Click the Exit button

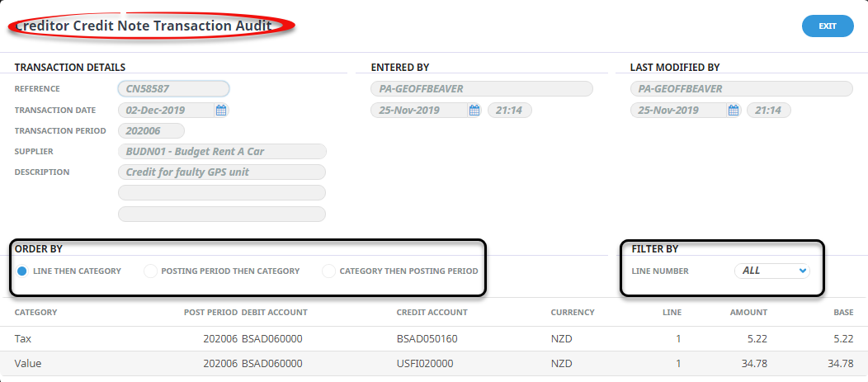click(x=828, y=26)
